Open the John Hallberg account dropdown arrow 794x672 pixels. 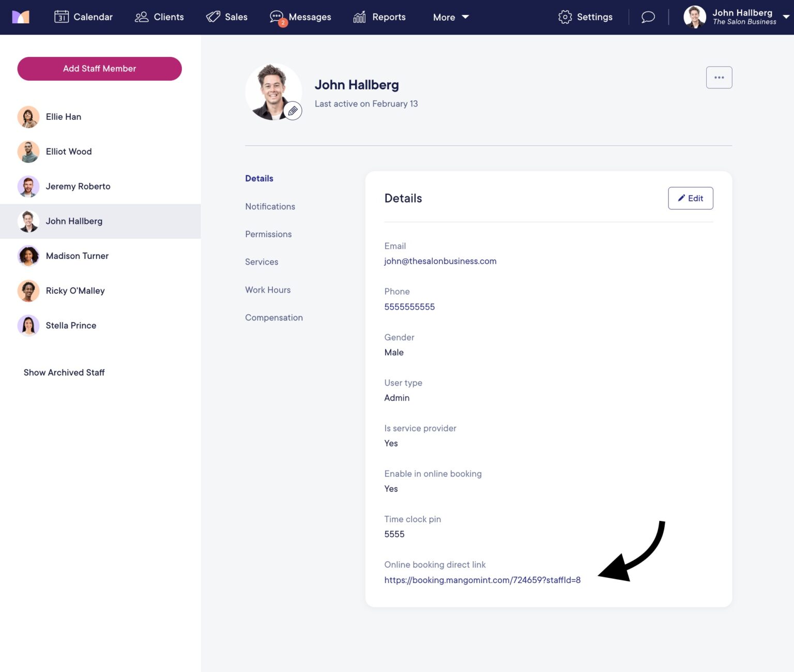[786, 17]
